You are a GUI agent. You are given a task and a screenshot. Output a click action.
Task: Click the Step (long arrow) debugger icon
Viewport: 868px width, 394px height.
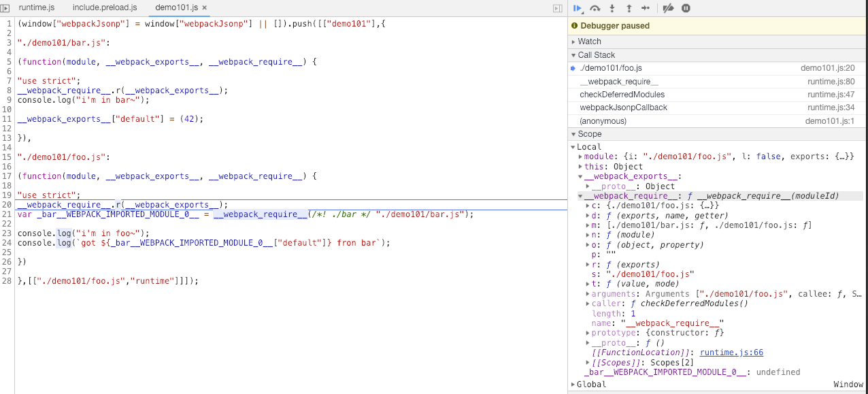click(646, 8)
